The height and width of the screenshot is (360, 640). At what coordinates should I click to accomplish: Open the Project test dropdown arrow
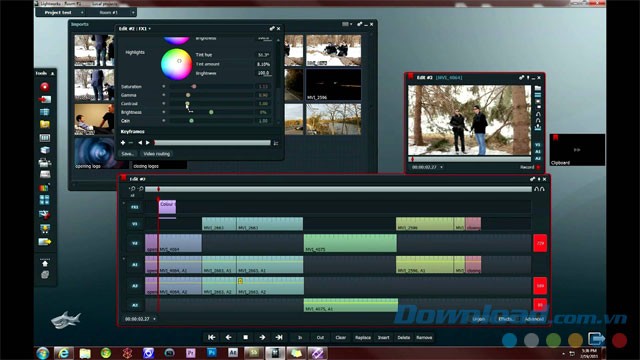(82, 13)
